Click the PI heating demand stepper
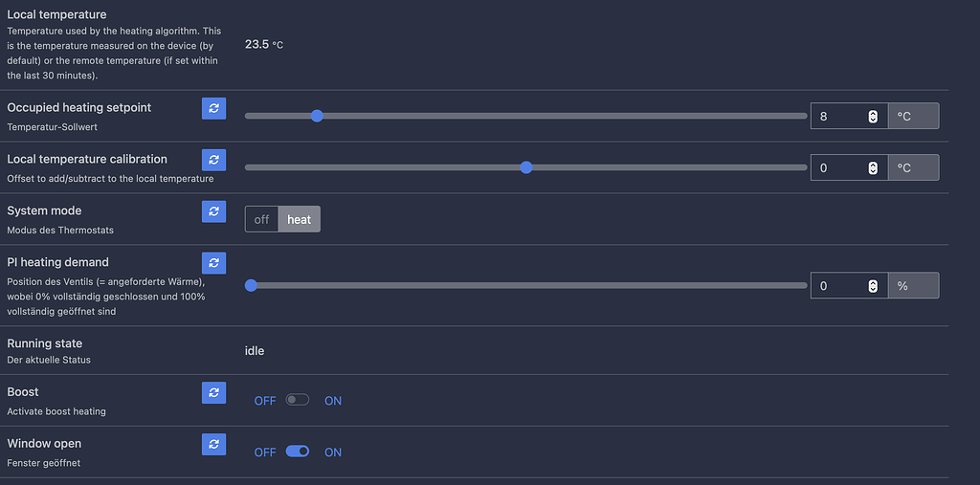The image size is (980, 485). (x=873, y=286)
